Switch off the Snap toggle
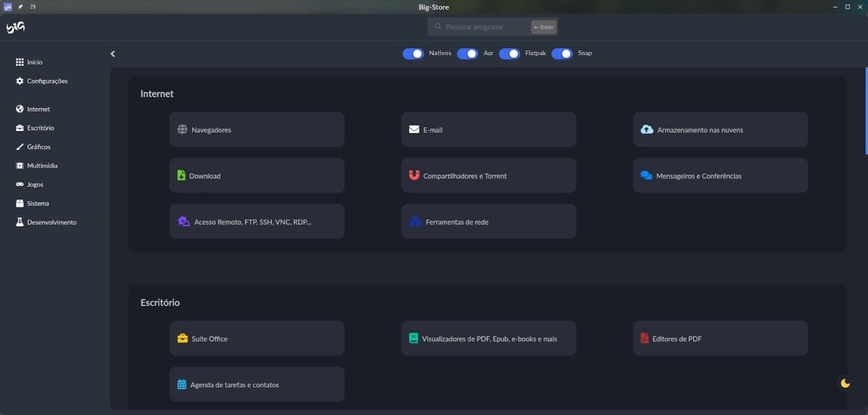868x415 pixels. click(562, 54)
